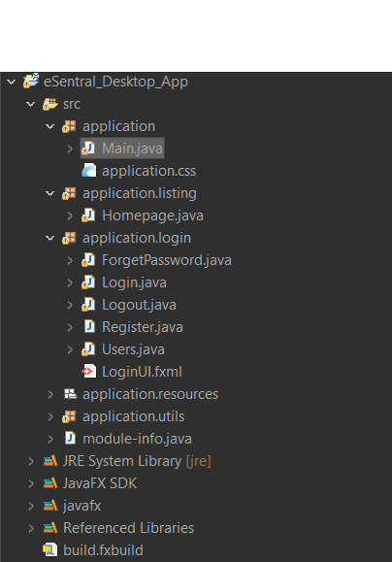Select the Login.java file name
The width and height of the screenshot is (392, 562).
(x=134, y=282)
